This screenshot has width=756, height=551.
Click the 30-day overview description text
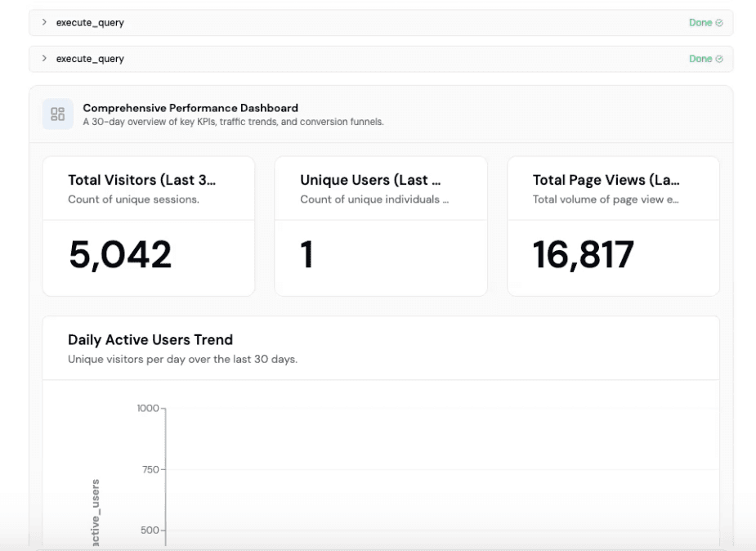234,122
